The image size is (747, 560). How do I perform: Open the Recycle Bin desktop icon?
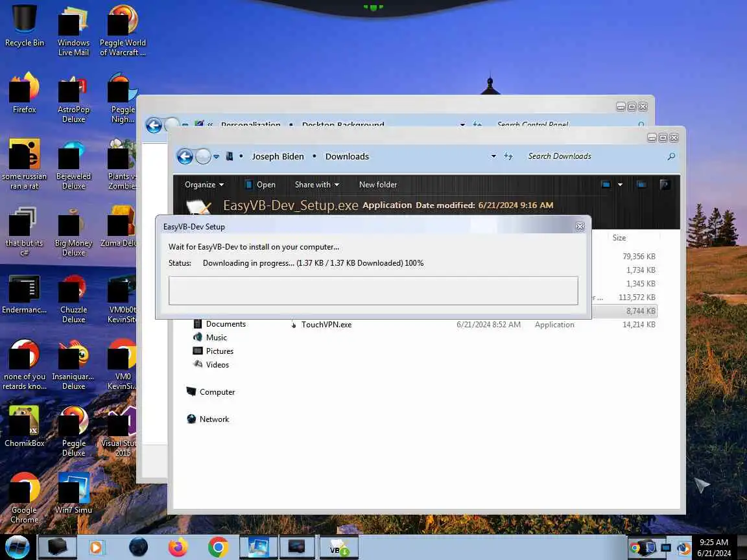[24, 26]
